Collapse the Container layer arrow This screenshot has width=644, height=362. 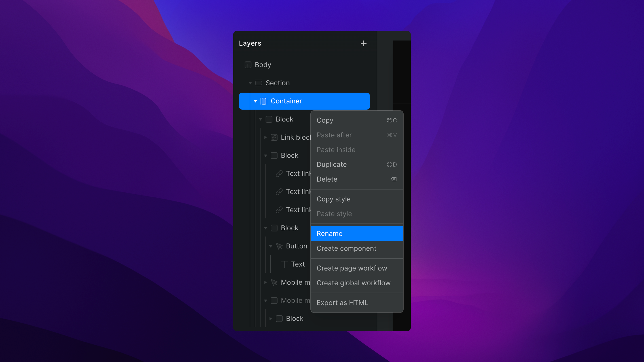(x=255, y=101)
